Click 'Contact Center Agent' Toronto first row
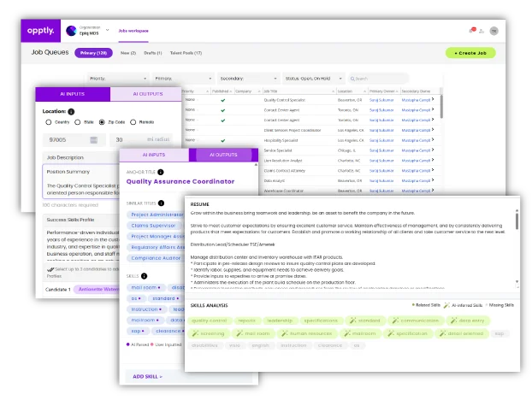This screenshot has height=406, width=532. pyautogui.click(x=281, y=110)
